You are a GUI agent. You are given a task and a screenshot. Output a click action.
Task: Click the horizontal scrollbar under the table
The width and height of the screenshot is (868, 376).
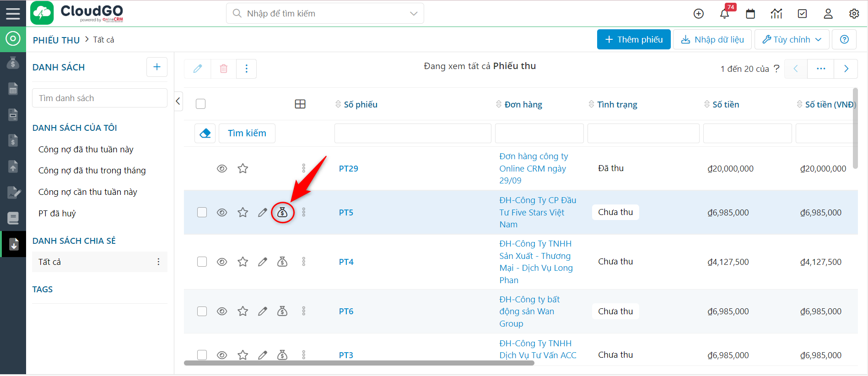tap(359, 363)
